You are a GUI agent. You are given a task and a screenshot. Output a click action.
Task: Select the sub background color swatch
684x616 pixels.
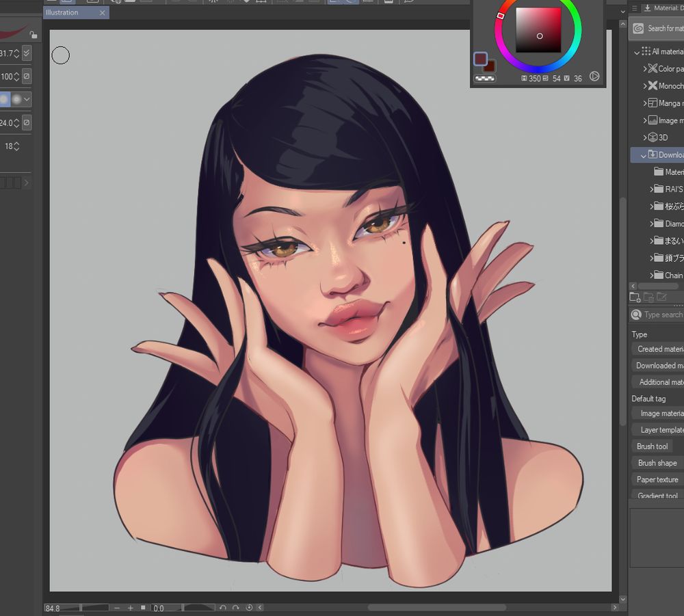[490, 67]
